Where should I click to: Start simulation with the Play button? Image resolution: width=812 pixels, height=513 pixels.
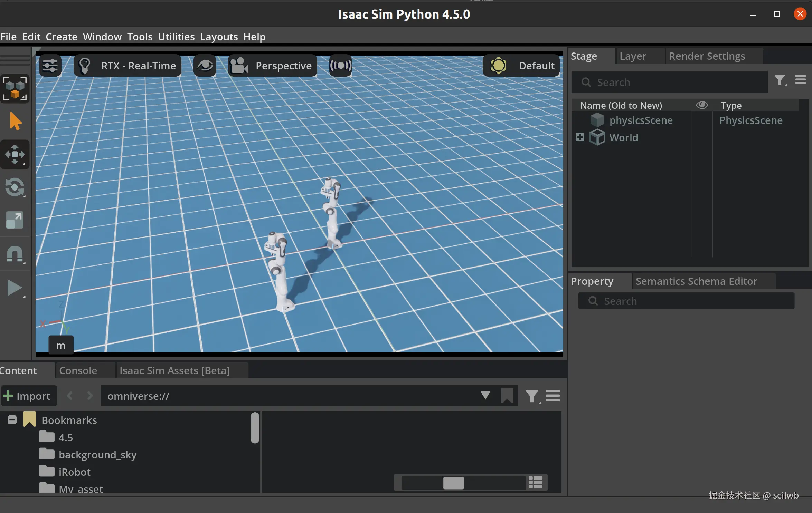coord(15,288)
